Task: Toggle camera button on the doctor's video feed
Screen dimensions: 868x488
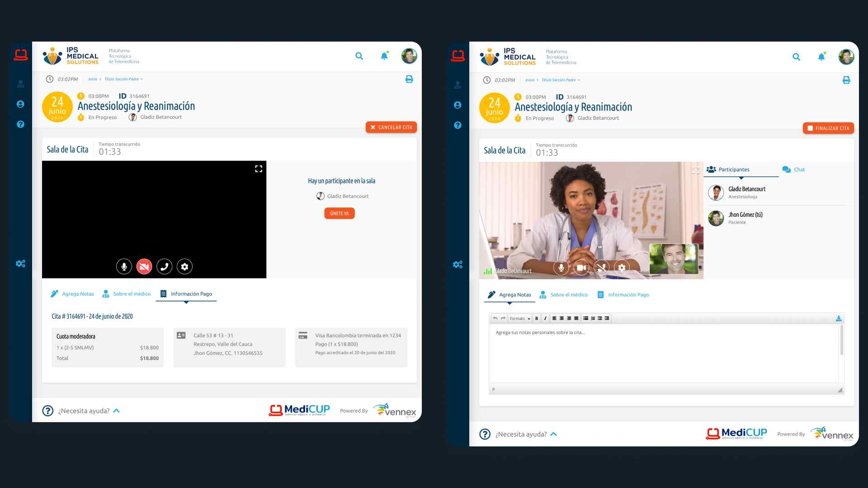Action: [581, 267]
